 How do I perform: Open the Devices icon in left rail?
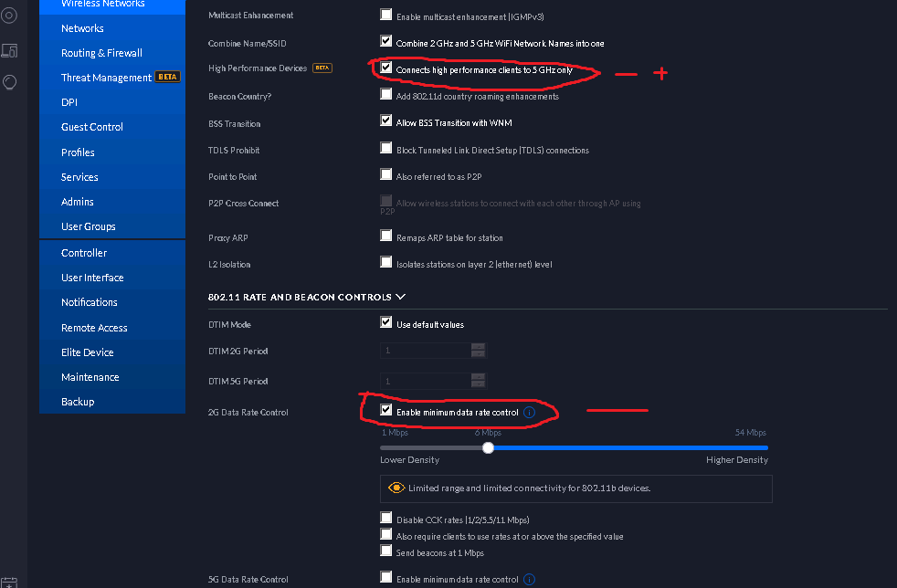tap(9, 16)
